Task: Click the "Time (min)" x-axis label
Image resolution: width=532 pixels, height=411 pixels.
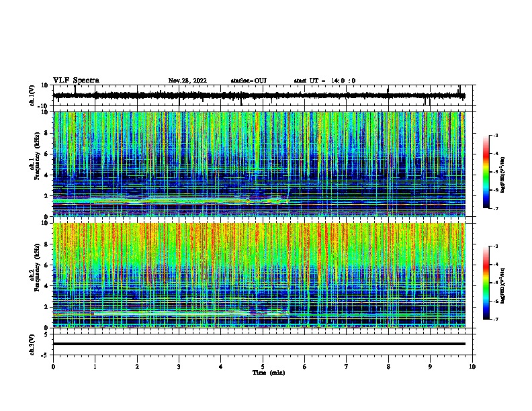Action: (x=269, y=373)
